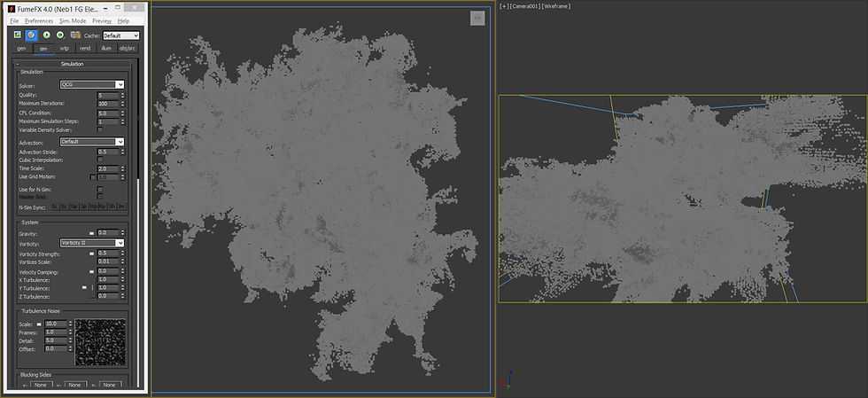
Task: Switch to the gen tab
Action: 21,48
